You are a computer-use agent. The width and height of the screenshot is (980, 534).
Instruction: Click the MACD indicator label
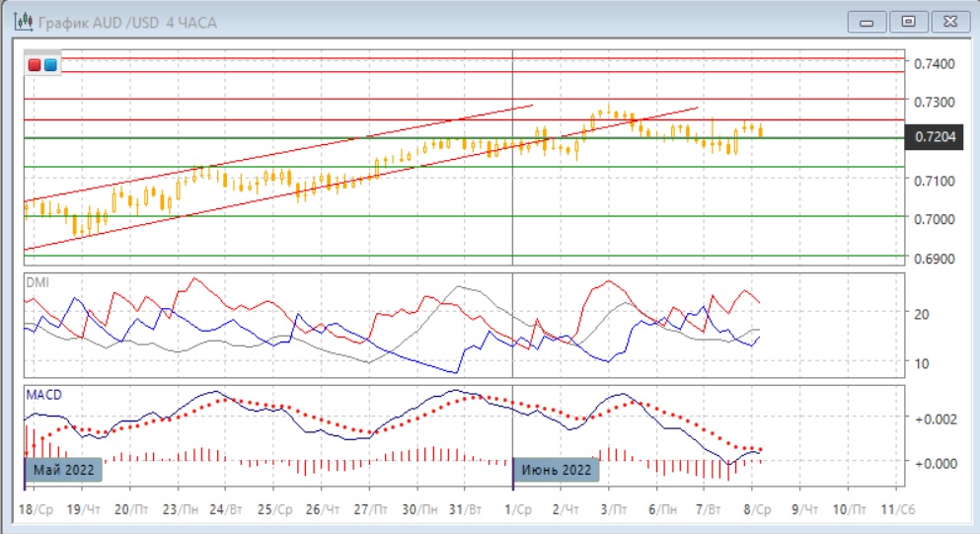click(42, 396)
